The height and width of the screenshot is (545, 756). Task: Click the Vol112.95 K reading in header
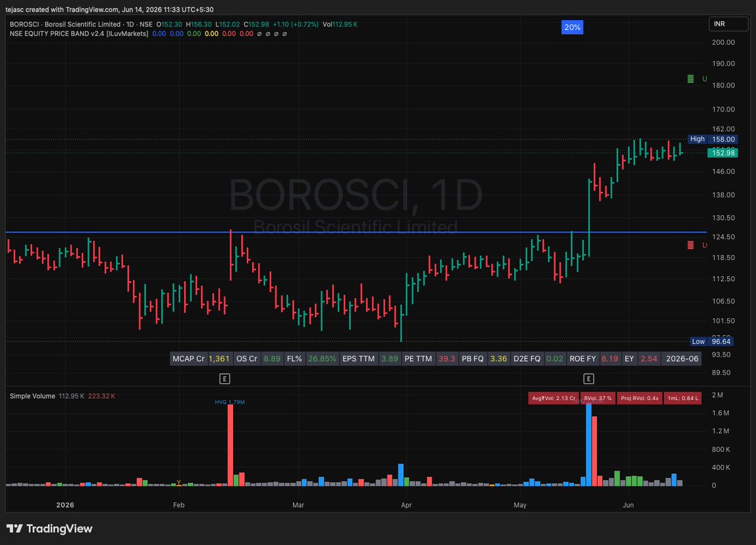(340, 24)
